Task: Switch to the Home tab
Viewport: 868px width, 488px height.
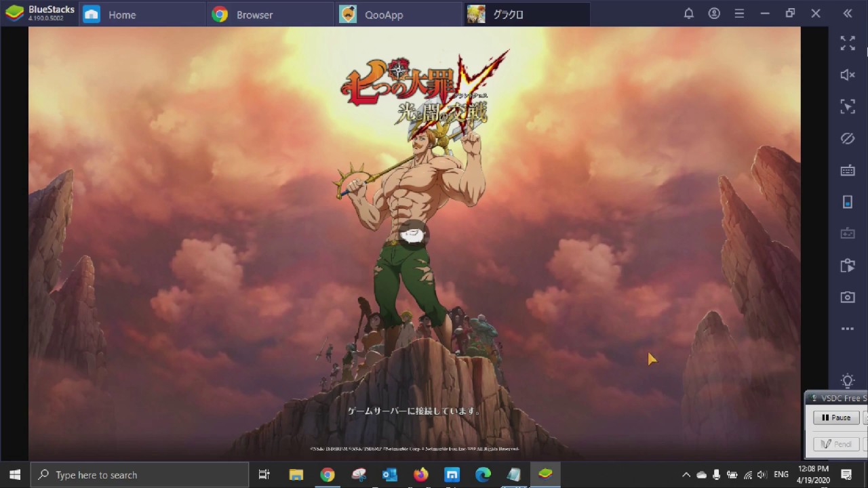Action: [x=142, y=14]
